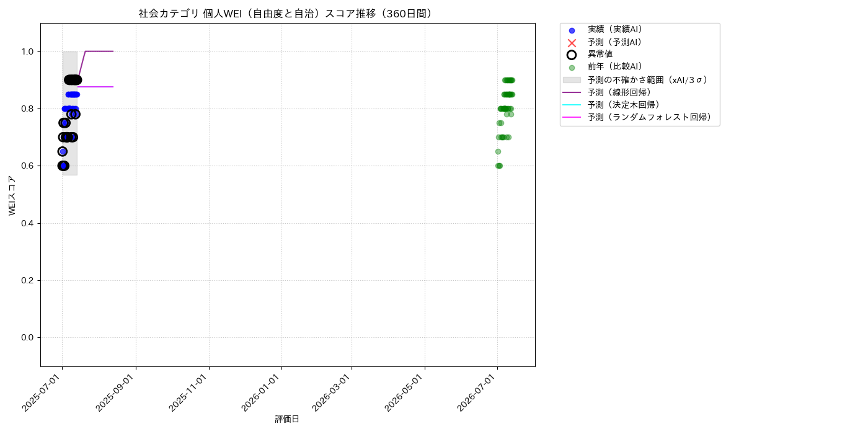Click the green dot 前年 legend marker

pyautogui.click(x=572, y=68)
